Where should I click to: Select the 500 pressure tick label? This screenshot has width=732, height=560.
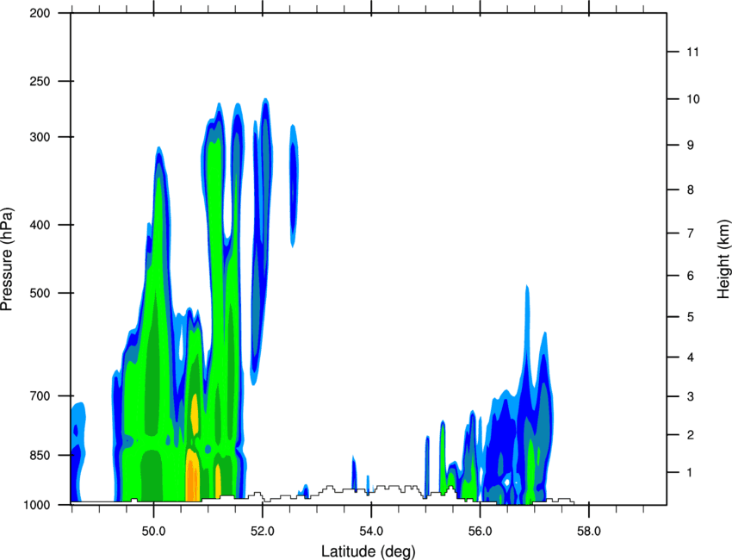tap(40, 293)
